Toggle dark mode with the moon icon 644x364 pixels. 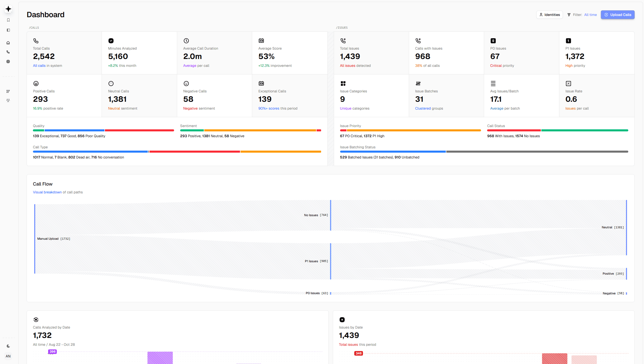coord(8,346)
